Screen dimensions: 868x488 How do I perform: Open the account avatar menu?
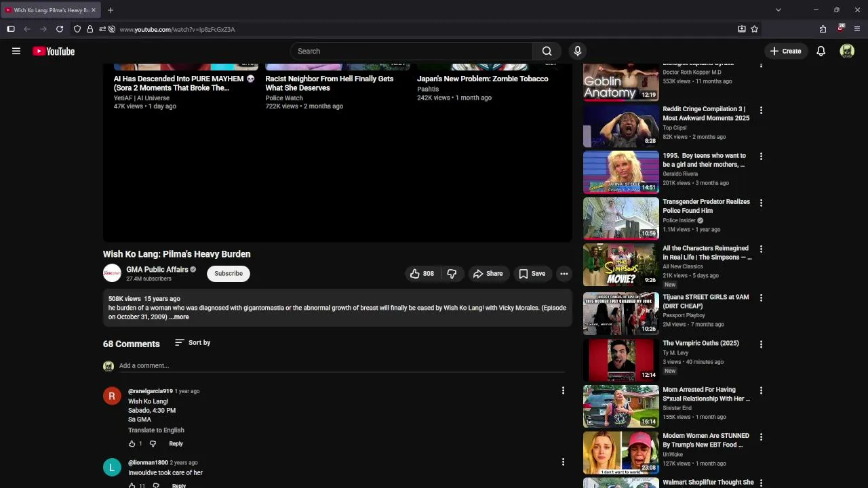847,51
